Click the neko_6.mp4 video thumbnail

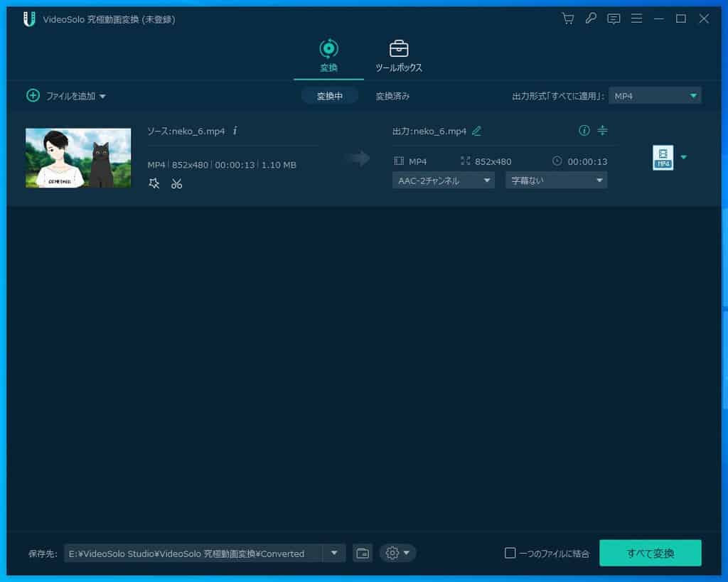coord(78,158)
